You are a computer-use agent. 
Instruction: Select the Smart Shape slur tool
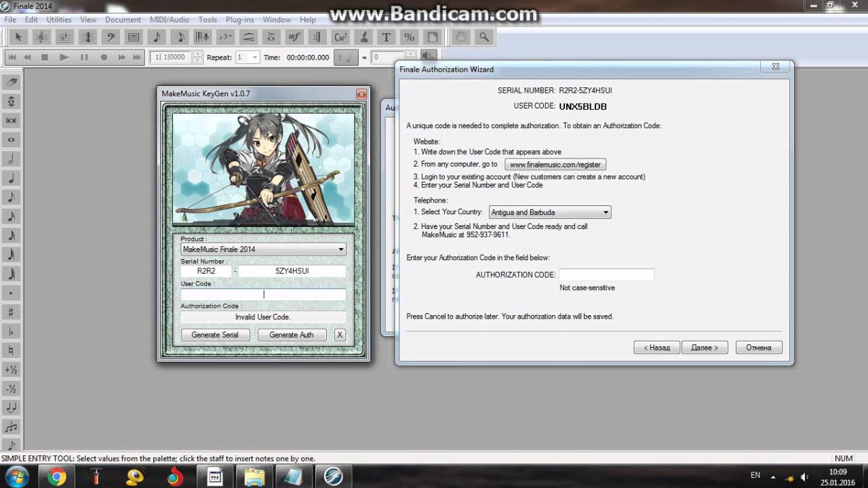[x=249, y=37]
